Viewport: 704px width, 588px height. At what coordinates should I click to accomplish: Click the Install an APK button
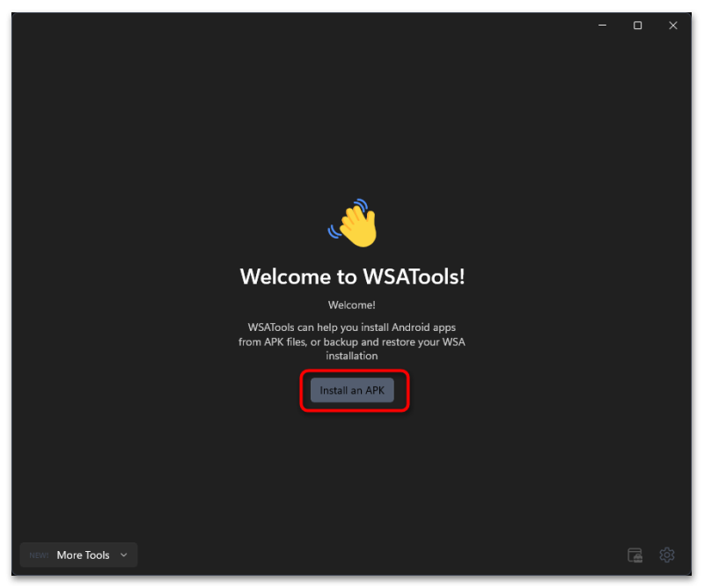tap(352, 390)
